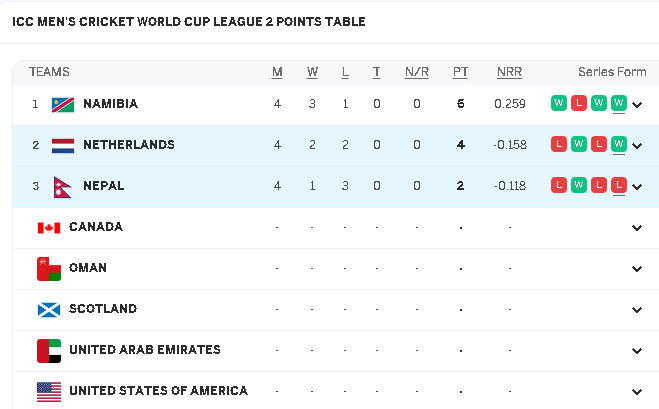Click the NEPAL team name
659x409 pixels.
103,186
